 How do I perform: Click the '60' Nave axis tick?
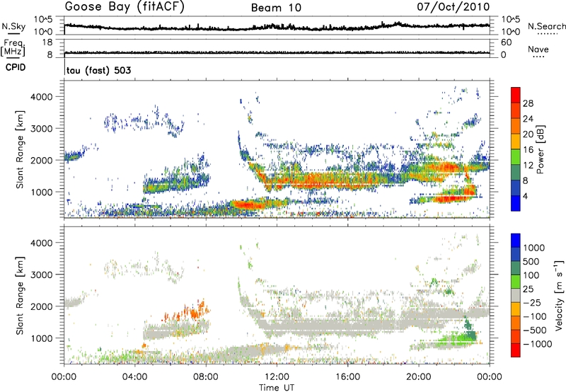coord(506,42)
